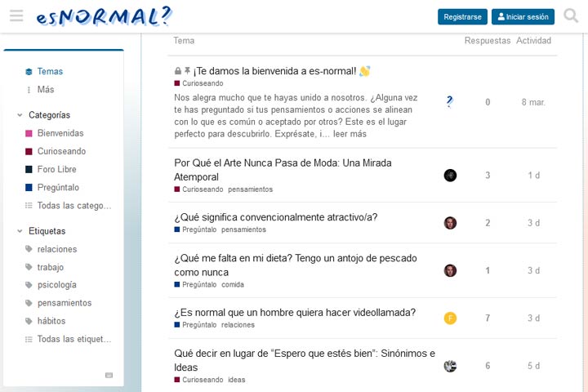Open poster avatar on the atractivo/a topic
Image resolution: width=588 pixels, height=392 pixels.
pos(450,223)
